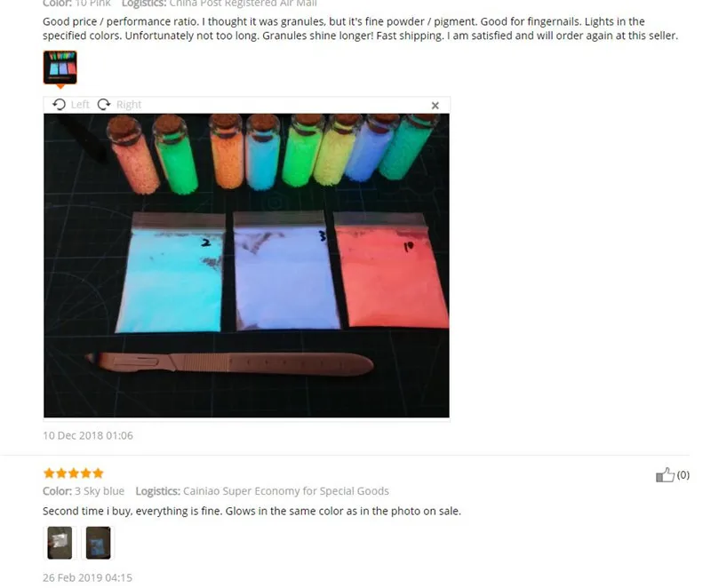Screen dimensions: 711x588
Task: Open the first photo thumbnail in the Sky blue review
Action: (x=60, y=543)
